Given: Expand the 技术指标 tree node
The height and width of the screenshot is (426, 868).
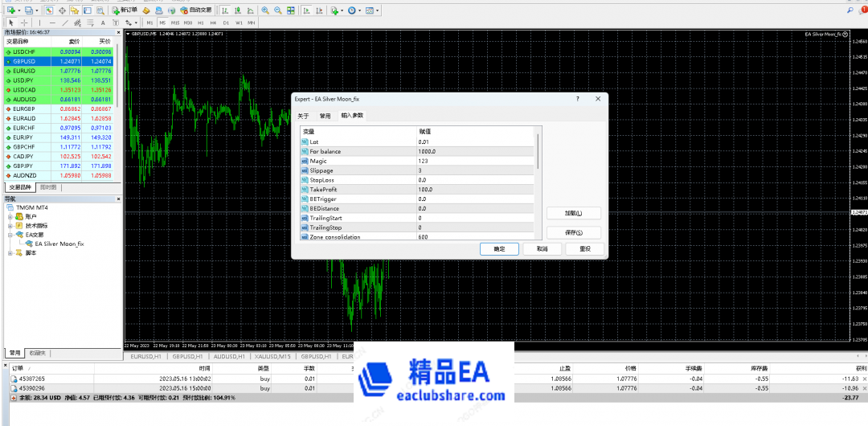Looking at the screenshot, I should point(10,226).
